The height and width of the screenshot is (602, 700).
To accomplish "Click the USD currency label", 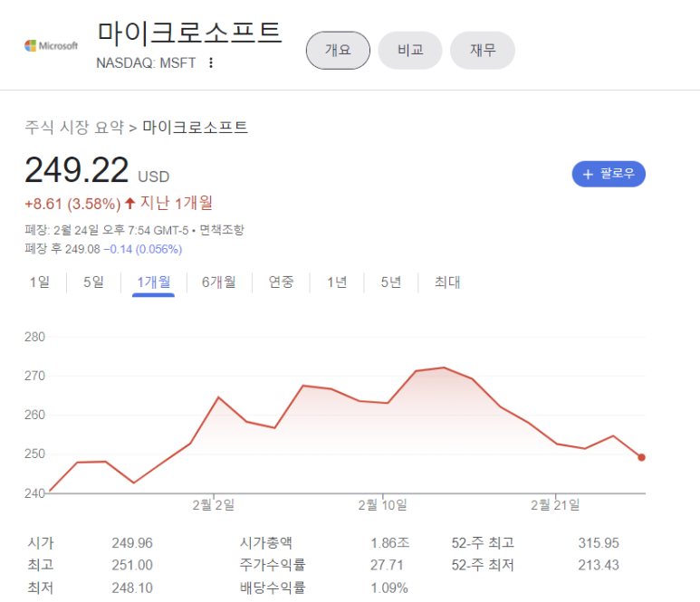I will [x=154, y=177].
